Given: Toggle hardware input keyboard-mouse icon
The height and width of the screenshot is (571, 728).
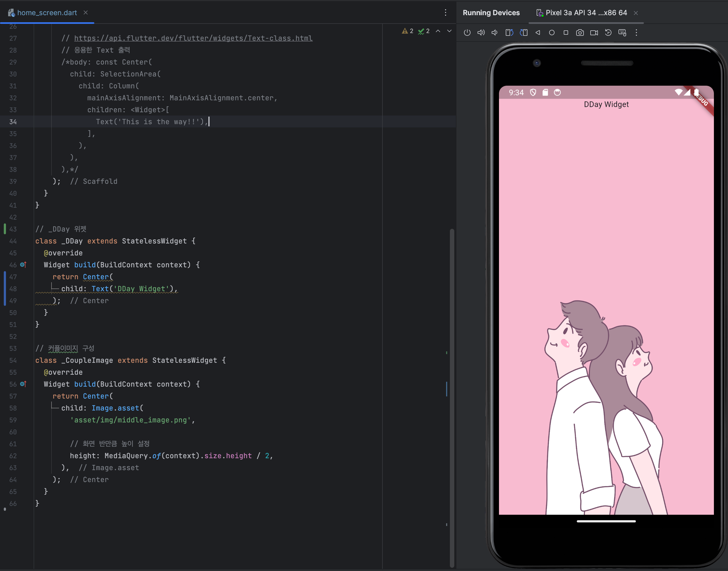Looking at the screenshot, I should (x=622, y=33).
